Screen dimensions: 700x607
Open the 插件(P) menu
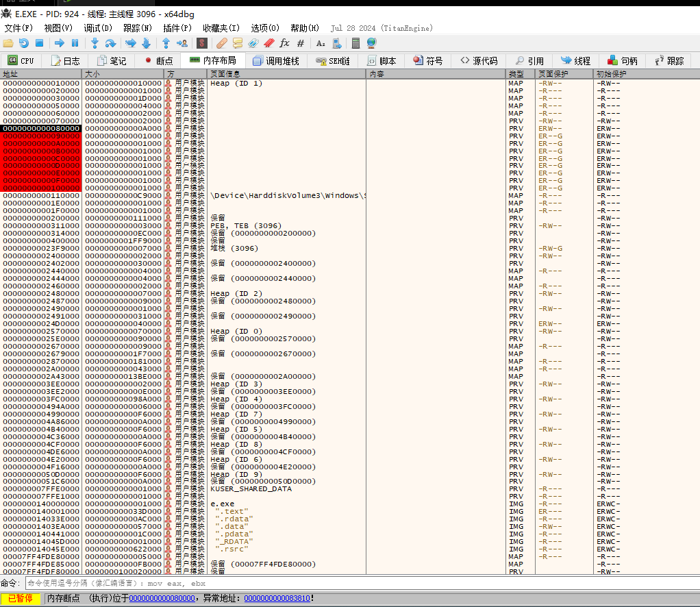coord(177,28)
